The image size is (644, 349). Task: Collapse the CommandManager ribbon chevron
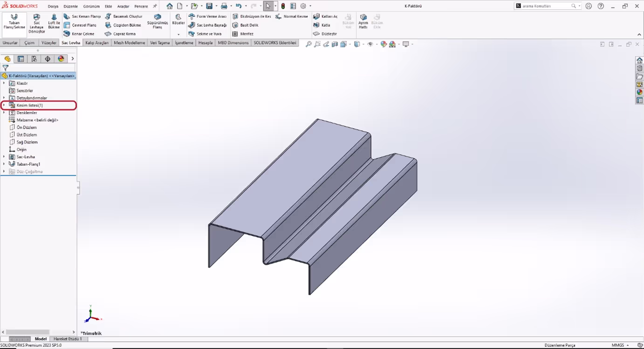click(x=639, y=34)
